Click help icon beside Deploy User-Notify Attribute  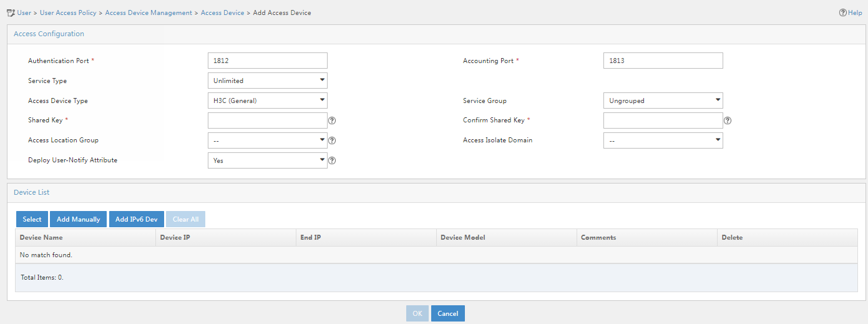point(332,160)
